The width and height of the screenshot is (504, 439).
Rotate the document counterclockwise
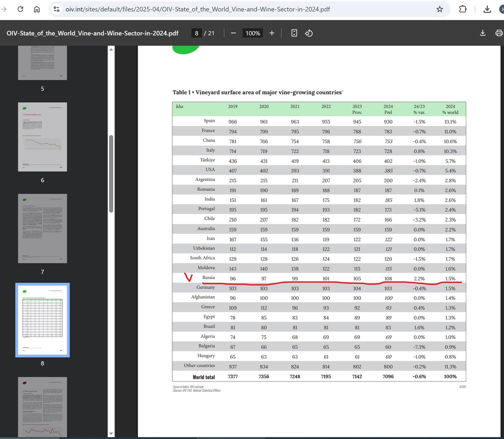coord(309,33)
